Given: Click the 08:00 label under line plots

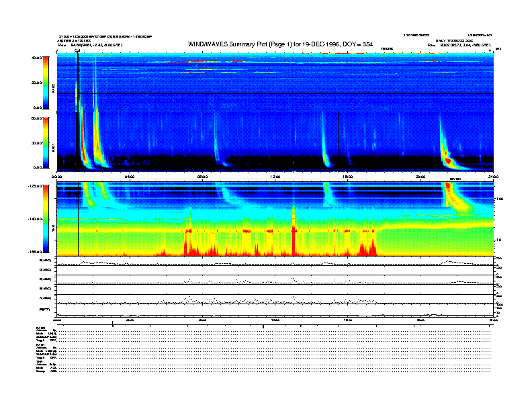Looking at the screenshot, I should click(x=202, y=320).
